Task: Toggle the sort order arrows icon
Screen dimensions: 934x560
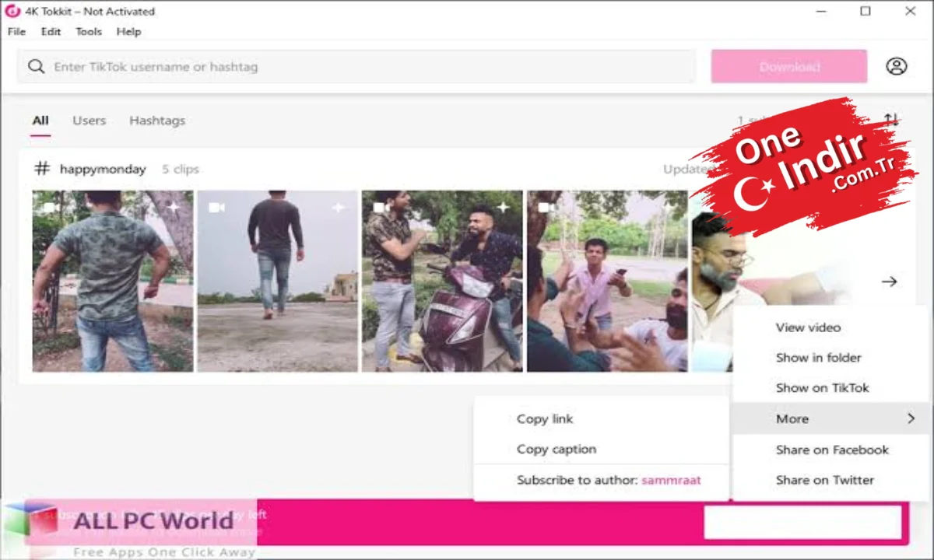Action: [x=891, y=120]
